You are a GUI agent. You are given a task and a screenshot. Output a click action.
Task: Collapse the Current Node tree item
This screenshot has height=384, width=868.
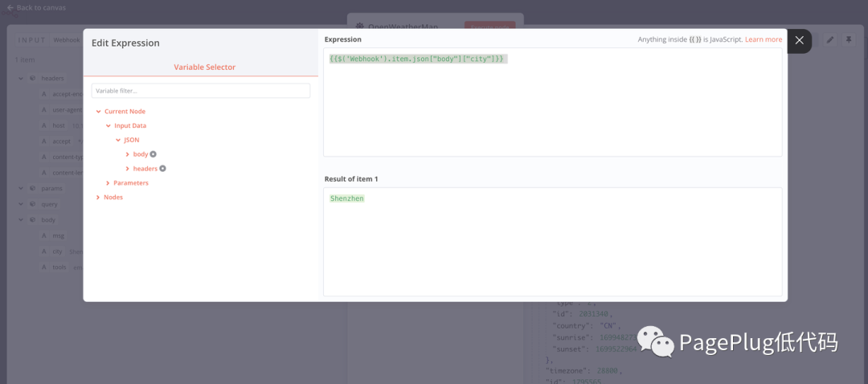click(x=99, y=111)
